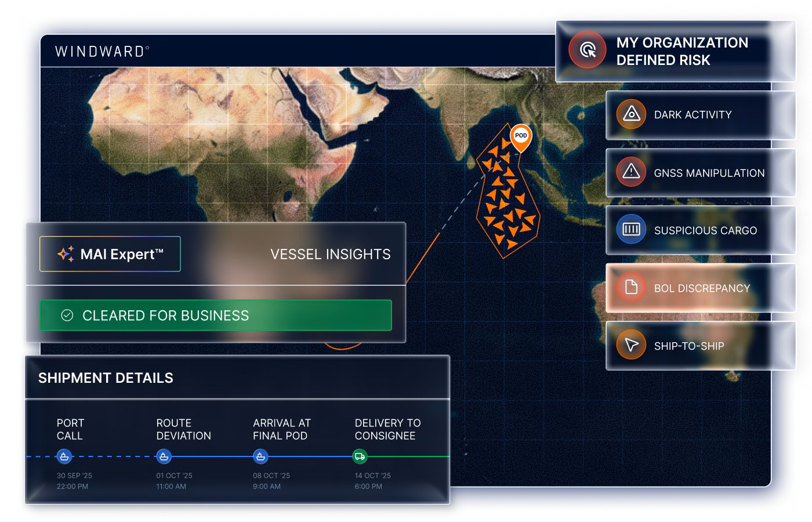Click the Shipment Details heading
Image resolution: width=812 pixels, height=522 pixels.
tap(106, 378)
